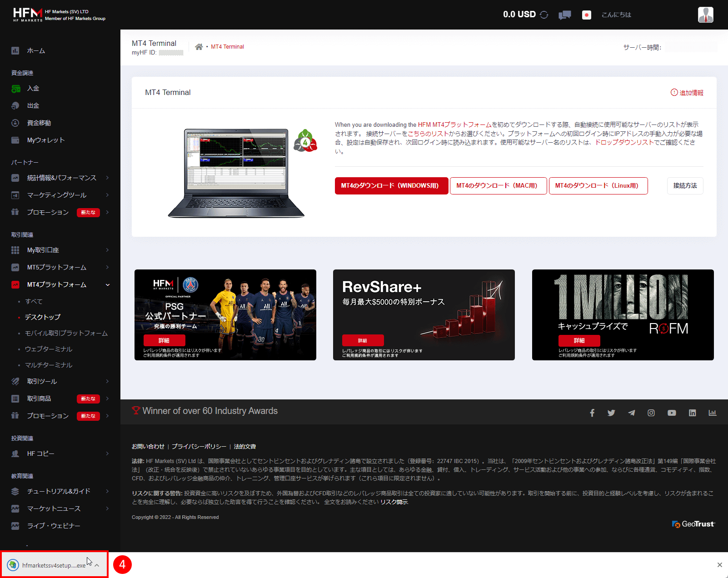Select デスクトップ under MT4プラットフォーム

42,317
